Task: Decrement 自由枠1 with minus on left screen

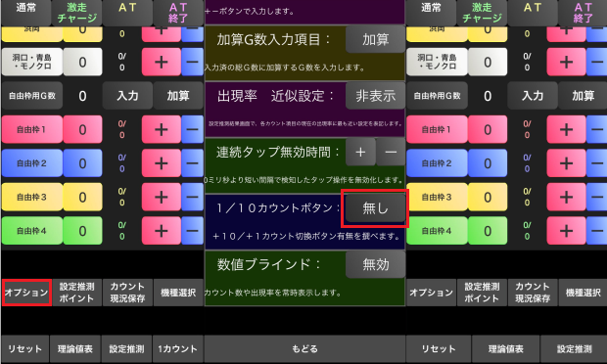Action: pyautogui.click(x=193, y=129)
